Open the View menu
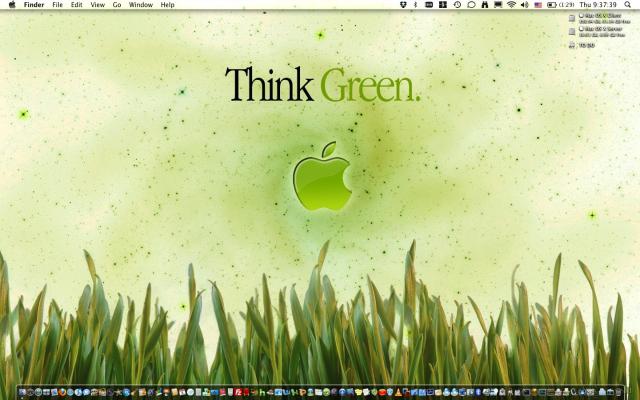 [x=97, y=4]
